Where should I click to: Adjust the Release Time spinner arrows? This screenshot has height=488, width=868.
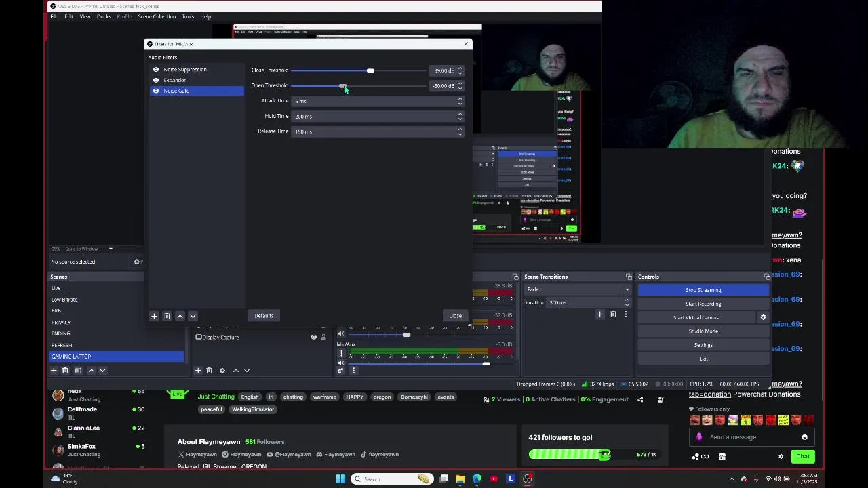460,131
